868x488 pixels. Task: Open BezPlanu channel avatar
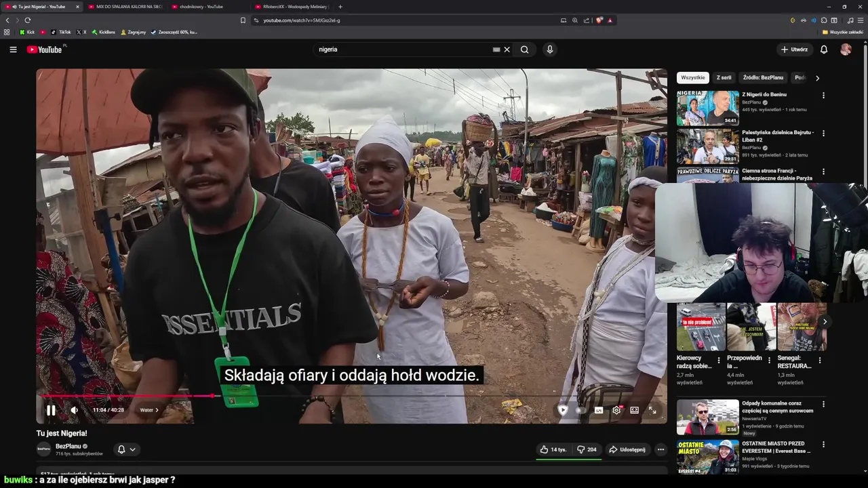coord(43,449)
